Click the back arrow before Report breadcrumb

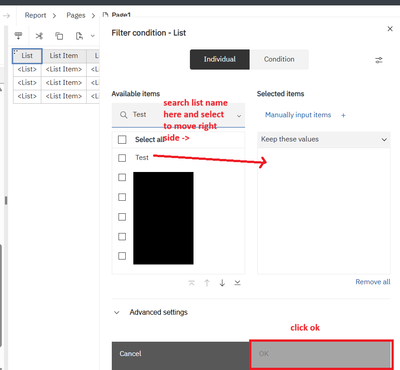pyautogui.click(x=7, y=15)
